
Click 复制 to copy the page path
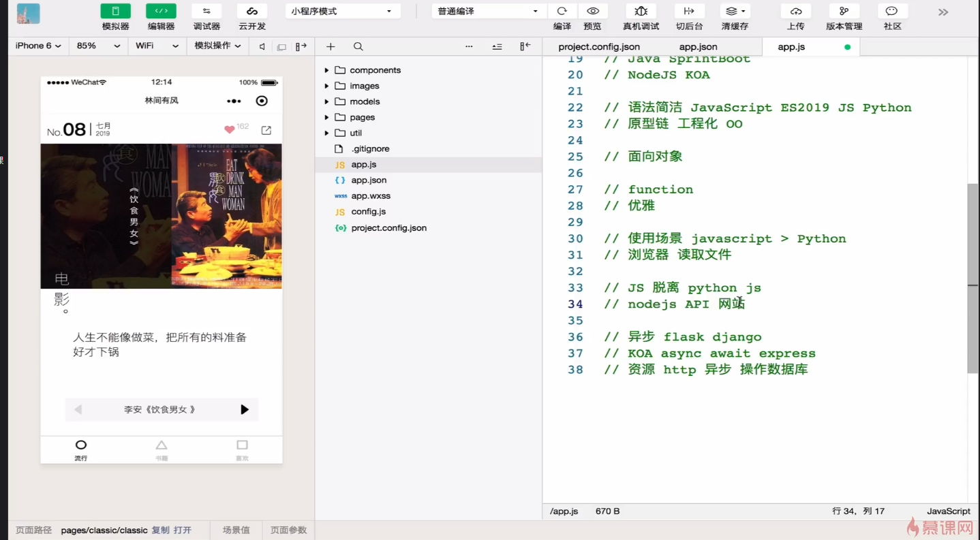point(160,530)
